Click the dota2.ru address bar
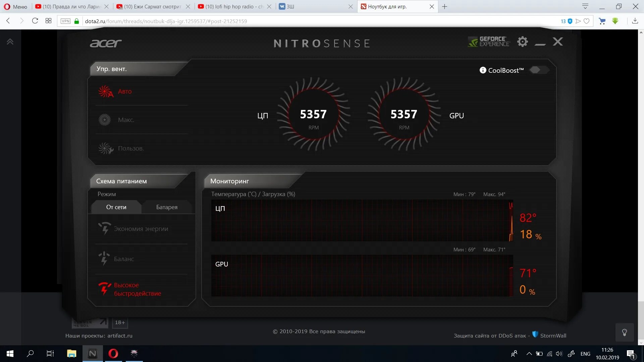Screen dimensions: 644x362 (x=319, y=21)
